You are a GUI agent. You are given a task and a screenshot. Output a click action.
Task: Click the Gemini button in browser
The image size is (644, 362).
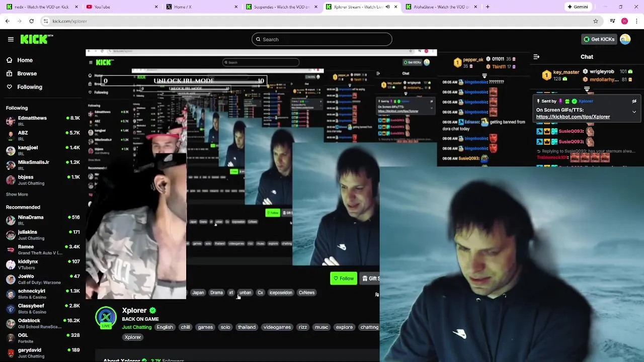(577, 7)
